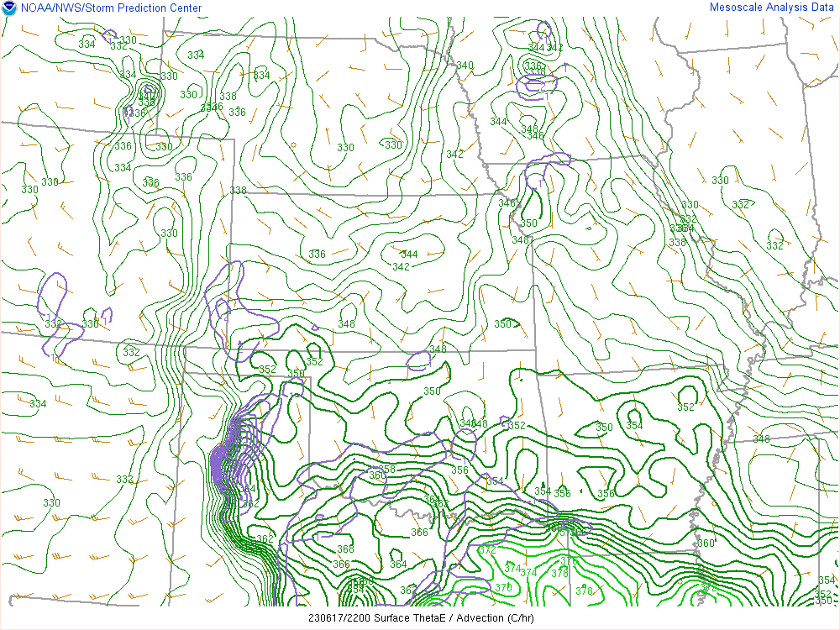Open the Mesoscale Analysis Data label
The height and width of the screenshot is (630, 840).
click(x=772, y=8)
